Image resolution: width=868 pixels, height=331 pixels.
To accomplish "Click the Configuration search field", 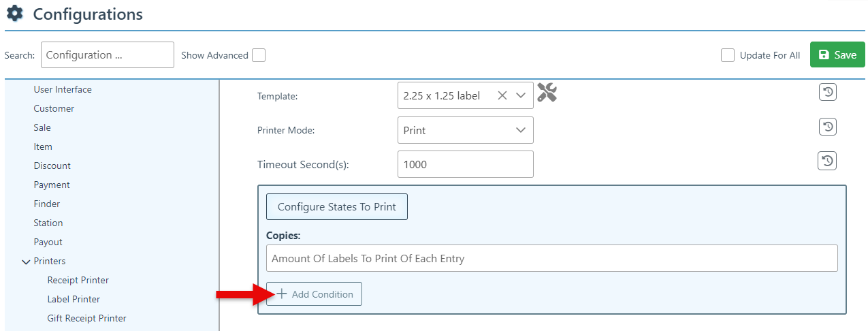I will 107,55.
